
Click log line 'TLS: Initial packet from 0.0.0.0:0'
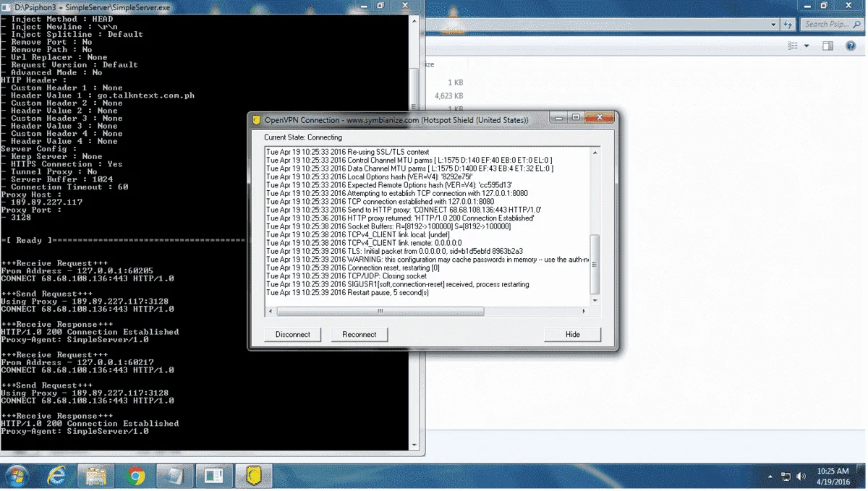(x=394, y=251)
